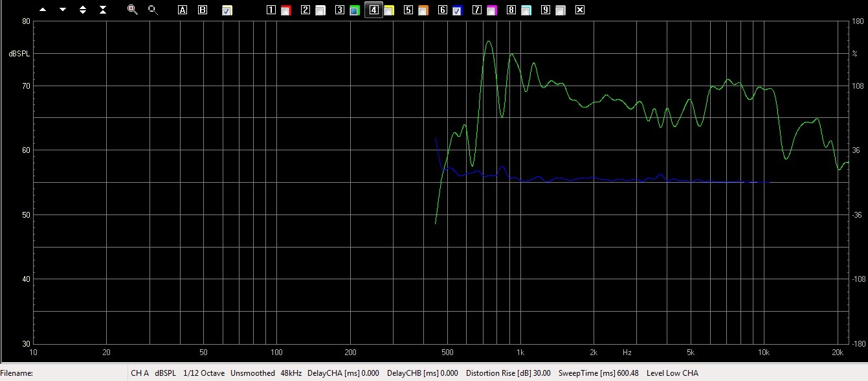Toggle orange overlay 5 visibility box

[x=423, y=10]
